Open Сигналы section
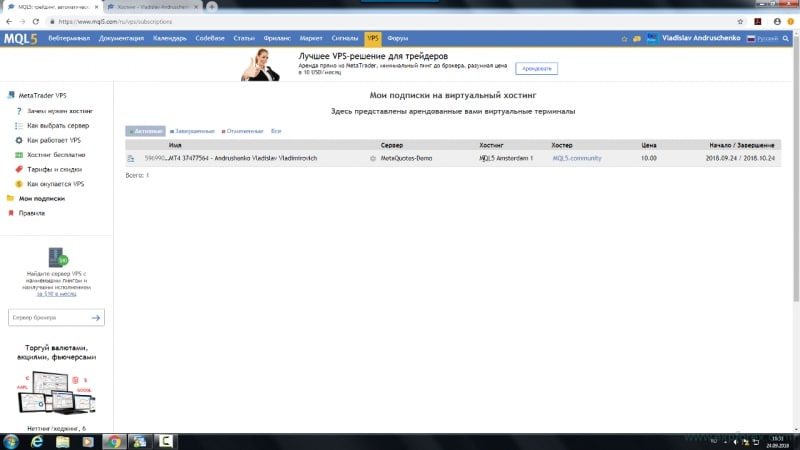The width and height of the screenshot is (800, 450). (344, 38)
